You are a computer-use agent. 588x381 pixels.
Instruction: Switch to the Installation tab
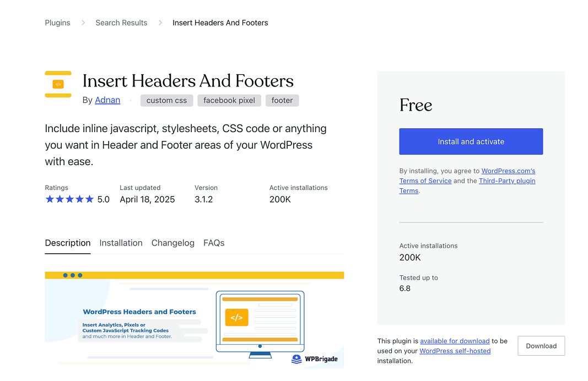point(121,243)
